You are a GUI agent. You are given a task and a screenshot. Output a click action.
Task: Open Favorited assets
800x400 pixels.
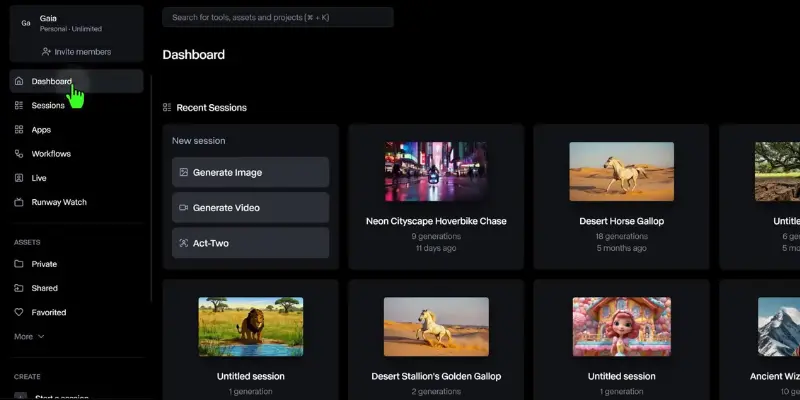pyautogui.click(x=77, y=312)
